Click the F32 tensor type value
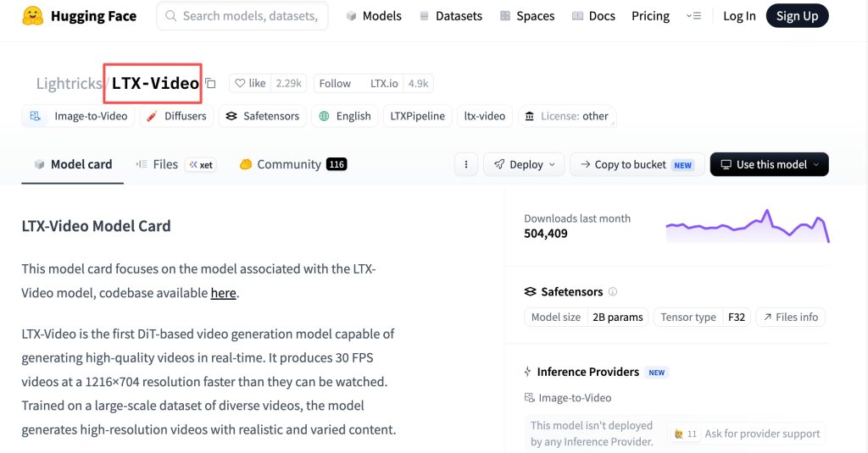The height and width of the screenshot is (453, 868). coord(737,317)
